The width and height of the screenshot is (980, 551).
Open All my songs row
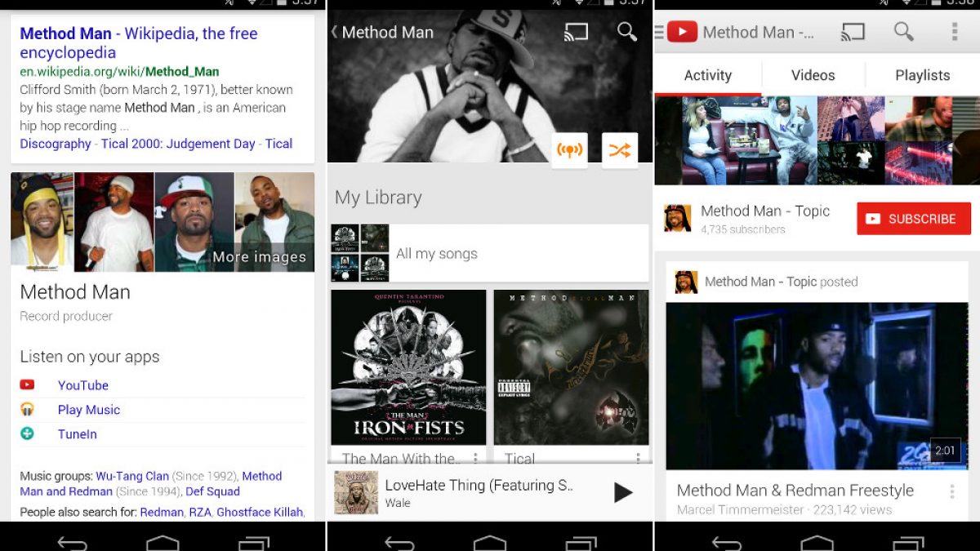(489, 253)
